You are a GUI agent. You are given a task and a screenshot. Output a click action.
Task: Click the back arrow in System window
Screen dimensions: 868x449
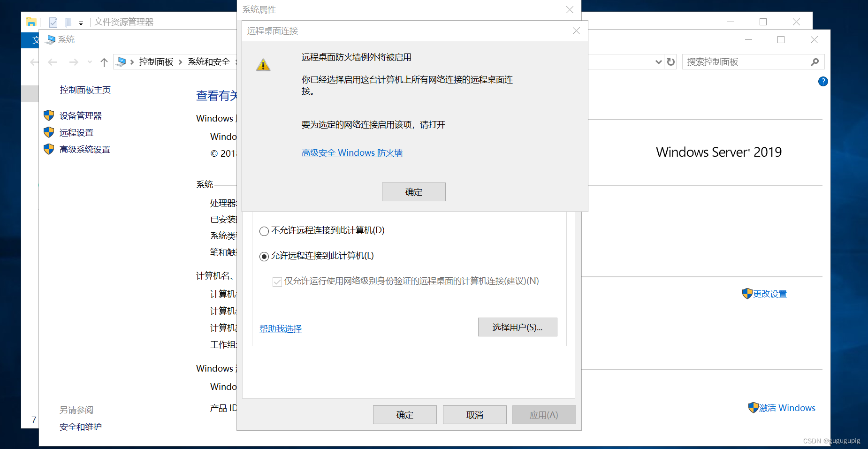53,62
